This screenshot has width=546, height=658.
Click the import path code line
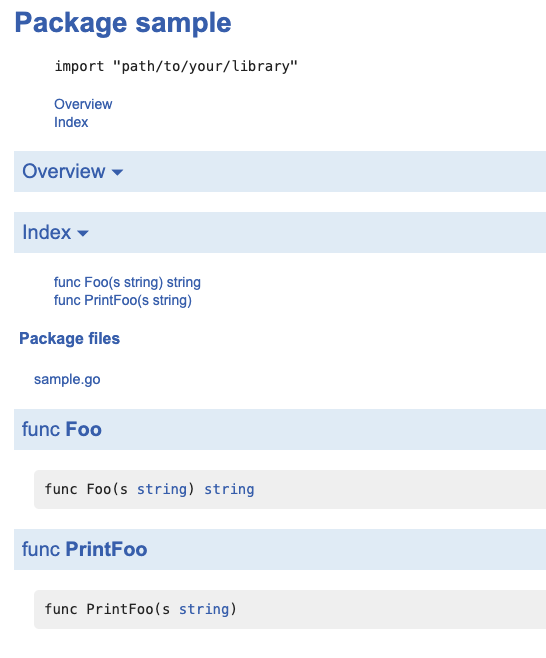point(176,66)
